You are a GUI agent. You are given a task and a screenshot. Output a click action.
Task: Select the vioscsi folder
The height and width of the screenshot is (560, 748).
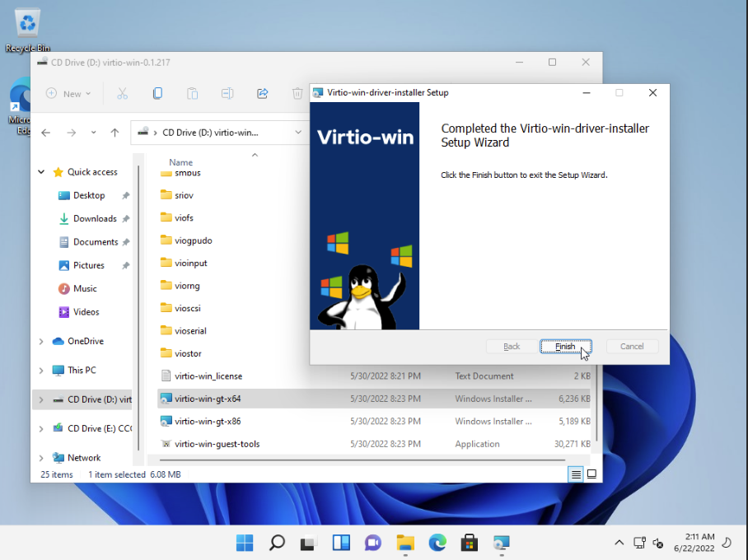[188, 308]
